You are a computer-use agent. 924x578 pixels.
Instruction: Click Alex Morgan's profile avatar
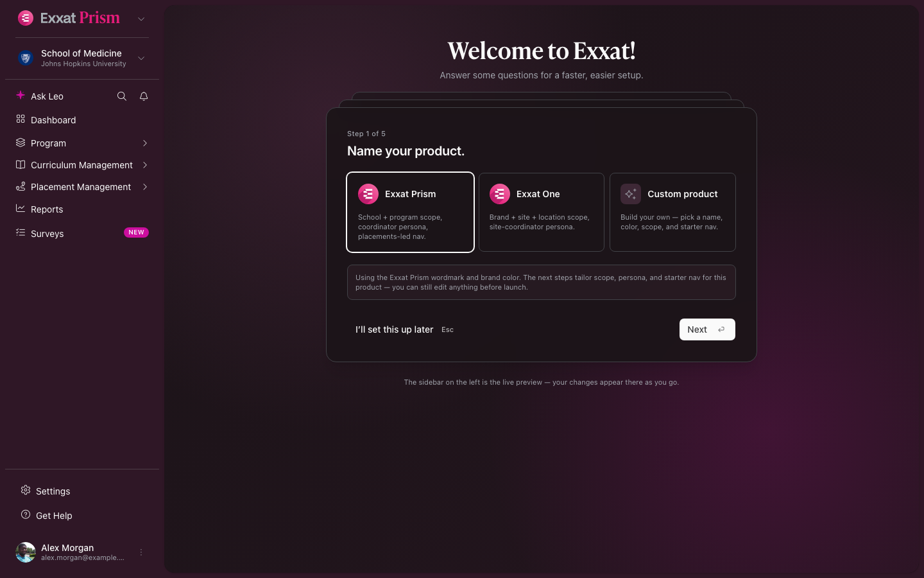[x=26, y=552]
